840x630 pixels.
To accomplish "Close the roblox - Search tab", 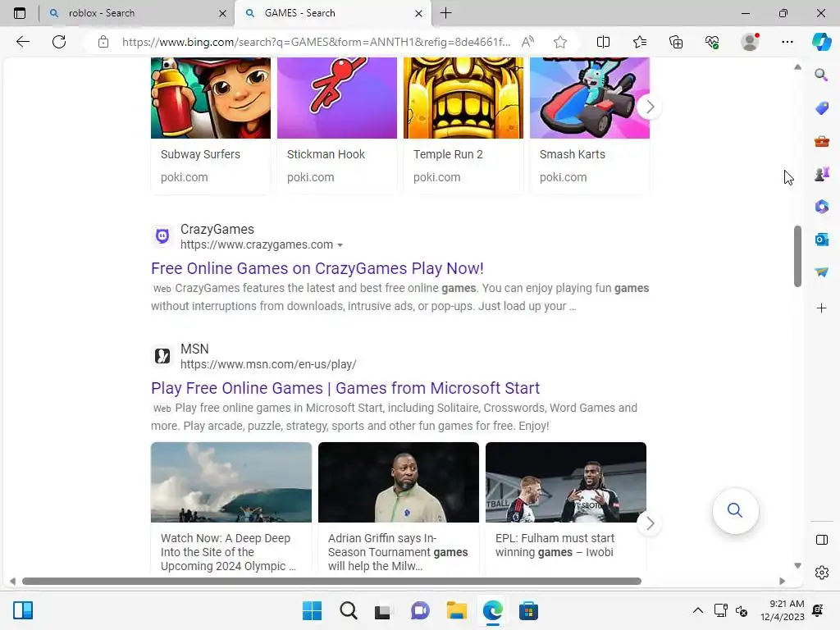I will coord(223,13).
